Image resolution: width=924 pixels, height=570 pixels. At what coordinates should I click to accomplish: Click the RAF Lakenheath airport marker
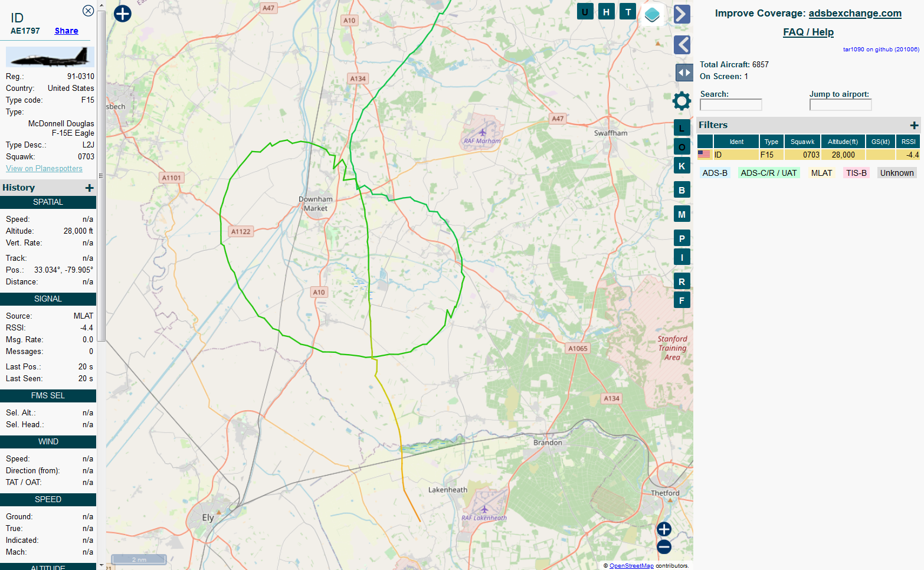[484, 509]
